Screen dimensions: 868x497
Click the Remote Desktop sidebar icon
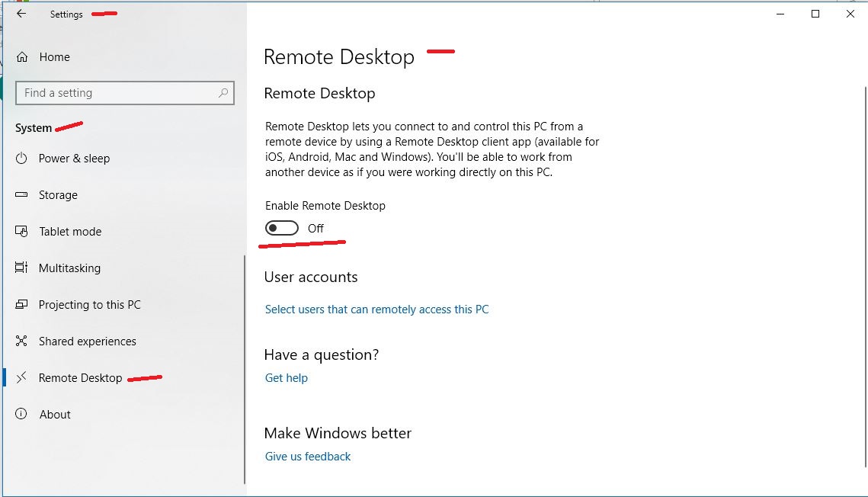[21, 377]
